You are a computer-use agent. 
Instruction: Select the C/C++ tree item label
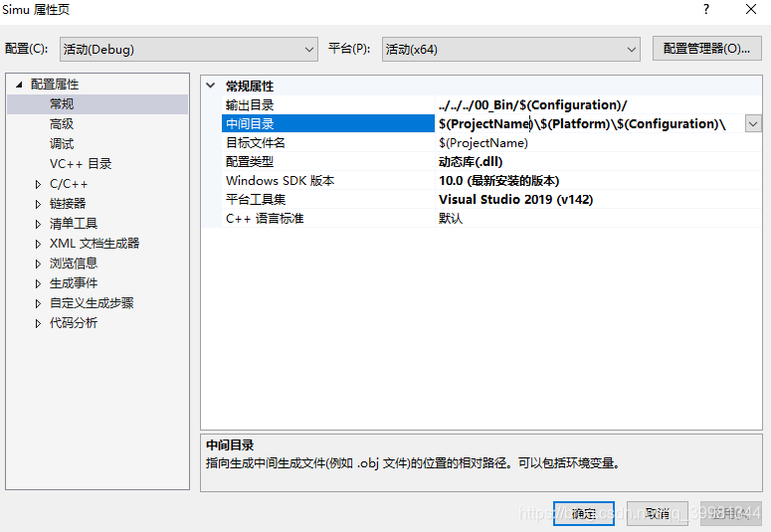[69, 184]
